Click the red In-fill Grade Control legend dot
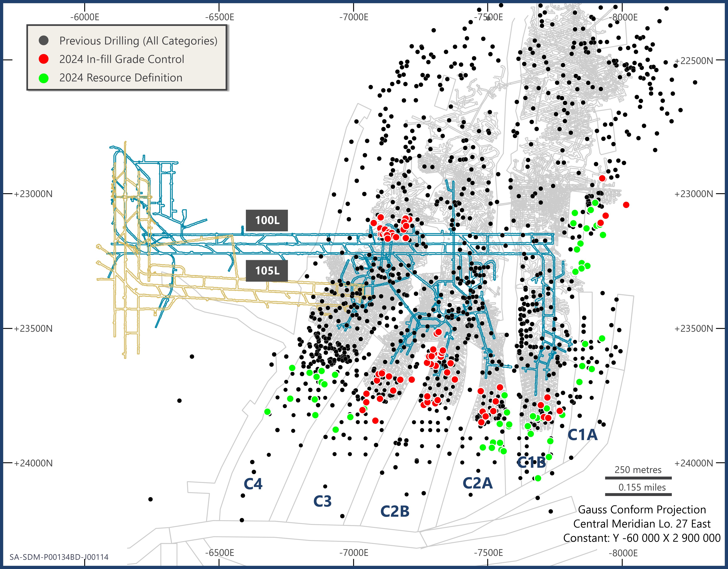 (44, 59)
